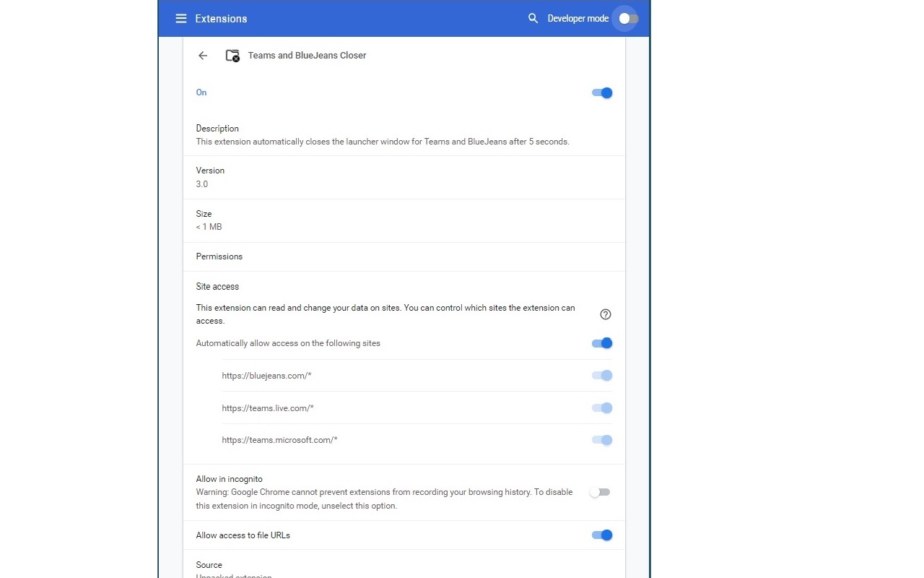Go back using the left arrow
924x578 pixels.
(x=203, y=56)
